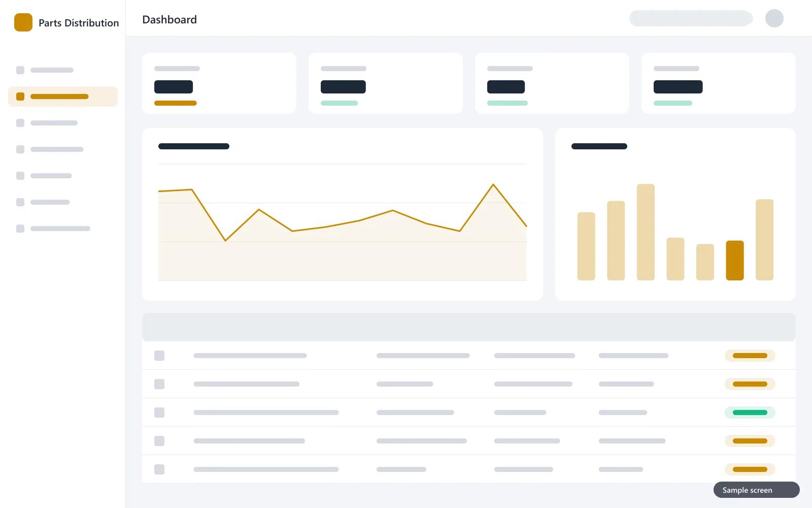Focus the search field in the header
Screen dimensions: 812x508
tap(691, 18)
